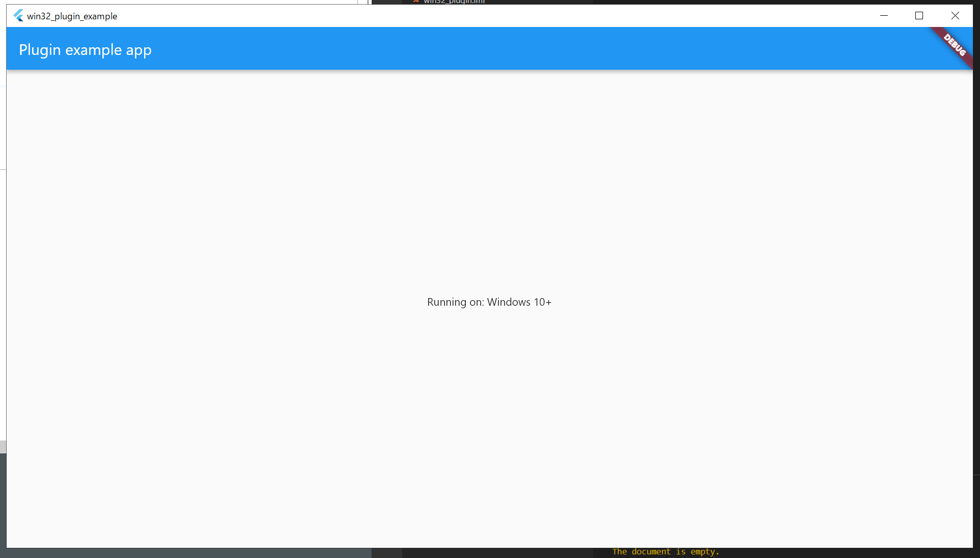
Task: Select the win32_plugin.iml tab behind window
Action: coord(453,2)
